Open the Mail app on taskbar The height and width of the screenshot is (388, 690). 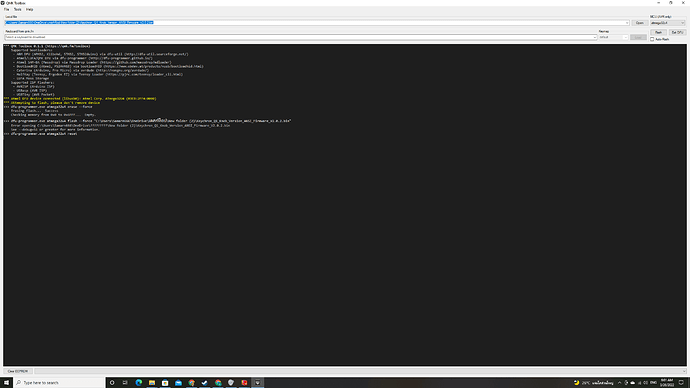tap(178, 383)
